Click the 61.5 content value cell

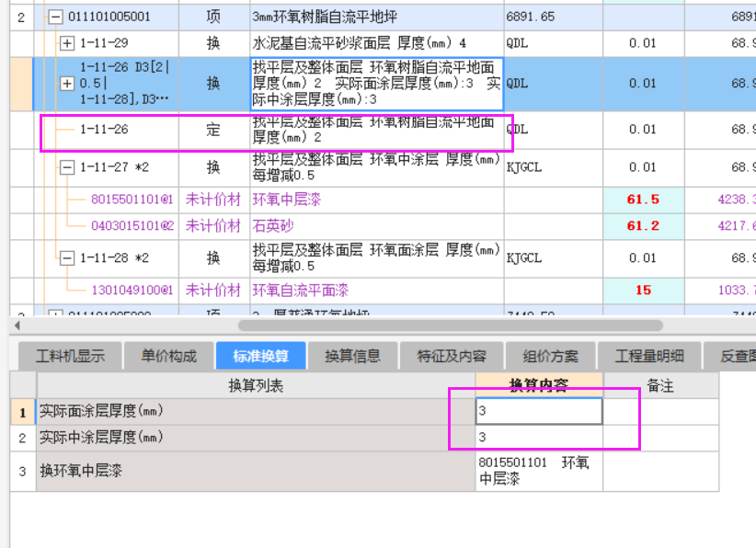point(644,200)
